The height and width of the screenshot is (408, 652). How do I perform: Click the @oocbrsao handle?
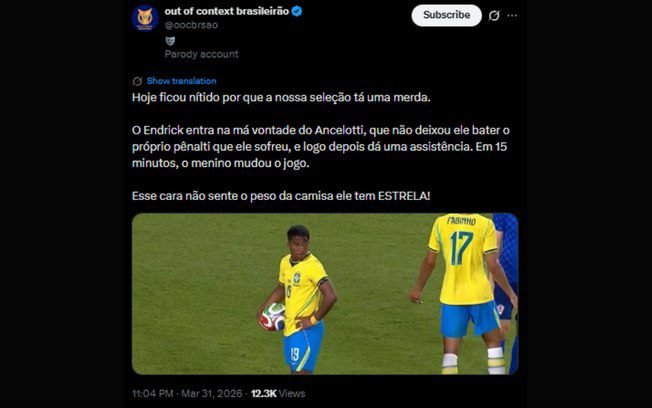point(191,25)
